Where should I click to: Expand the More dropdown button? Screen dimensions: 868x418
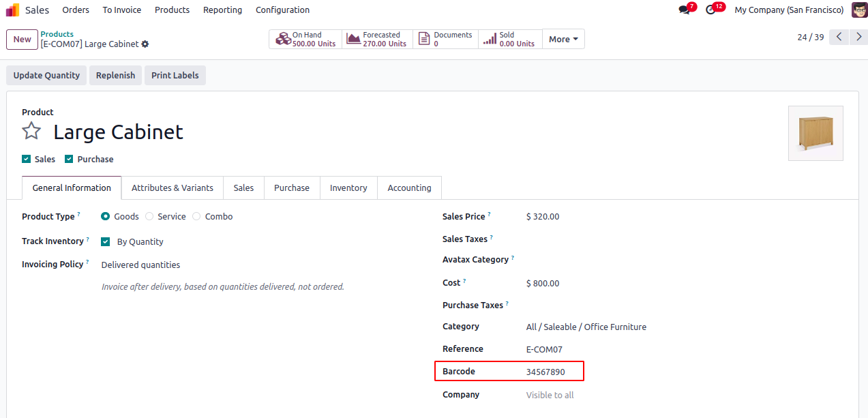(563, 39)
